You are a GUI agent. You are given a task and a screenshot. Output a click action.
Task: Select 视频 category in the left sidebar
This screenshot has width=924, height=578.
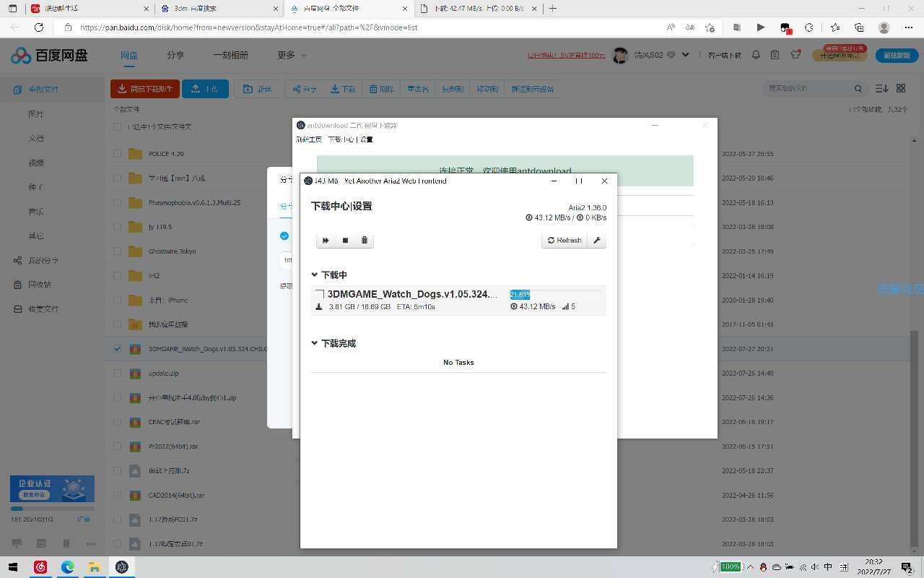(x=36, y=163)
